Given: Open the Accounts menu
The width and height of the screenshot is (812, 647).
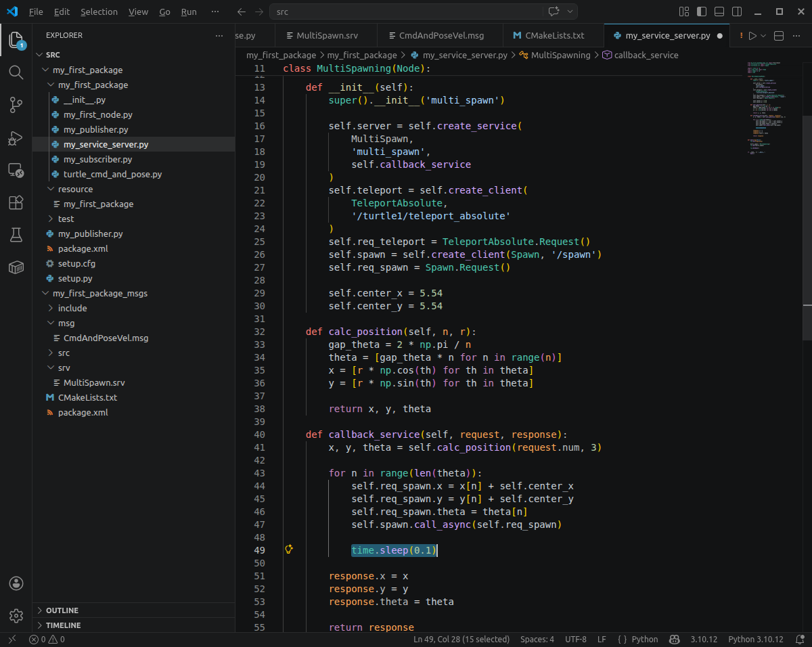Looking at the screenshot, I should click(x=16, y=583).
